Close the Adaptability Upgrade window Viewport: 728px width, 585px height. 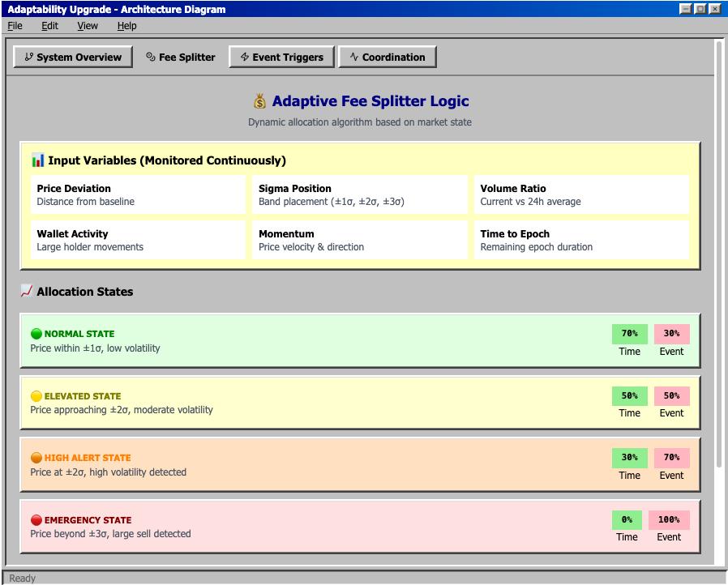tap(715, 9)
